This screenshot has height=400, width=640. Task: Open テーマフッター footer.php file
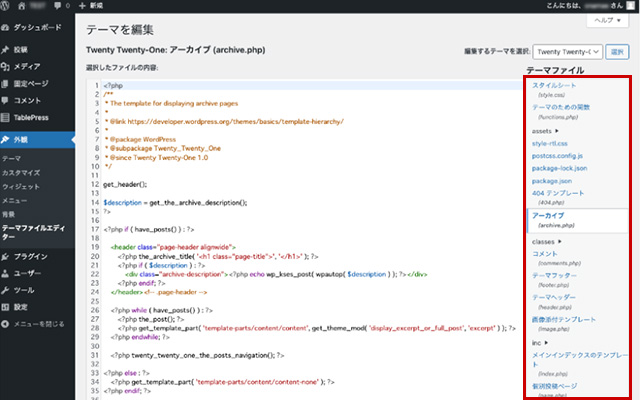[x=554, y=276]
